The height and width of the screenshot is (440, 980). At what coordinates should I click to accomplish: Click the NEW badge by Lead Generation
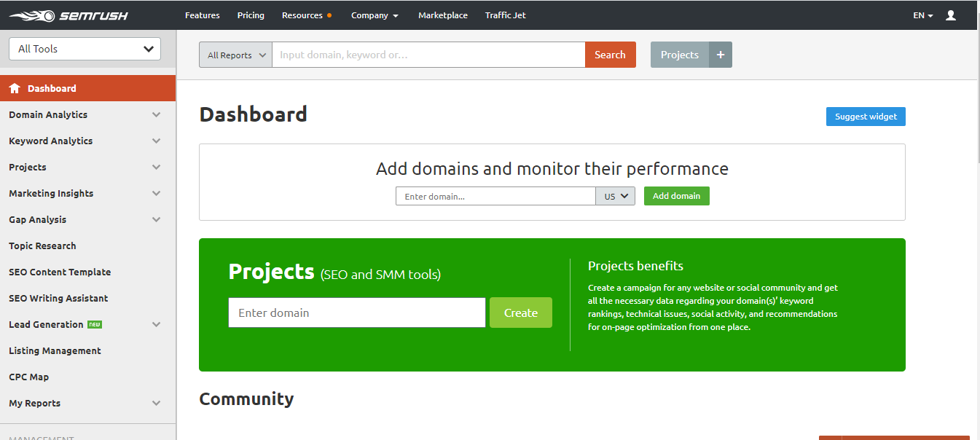95,324
